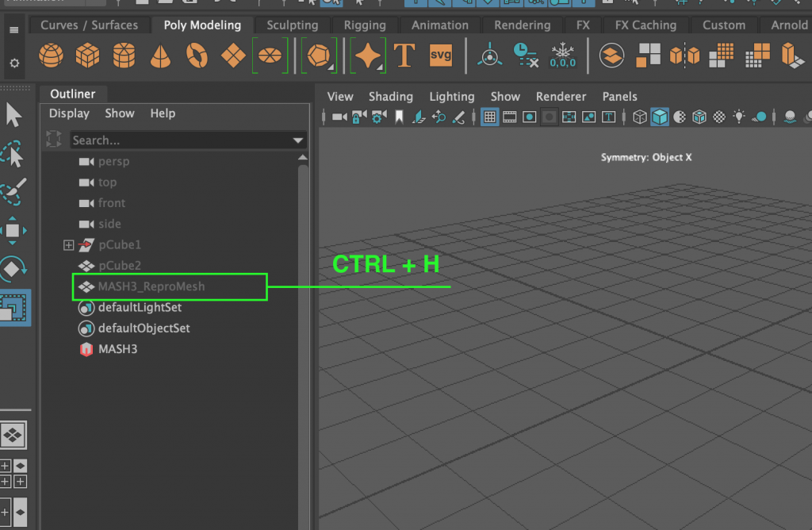Create a polygon cone from the shelf
Image resolution: width=812 pixels, height=530 pixels.
coord(160,56)
